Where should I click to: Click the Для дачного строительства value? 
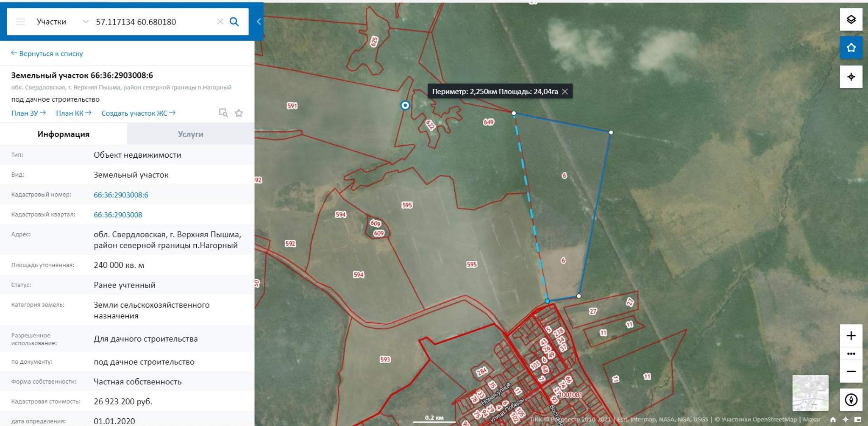(146, 339)
